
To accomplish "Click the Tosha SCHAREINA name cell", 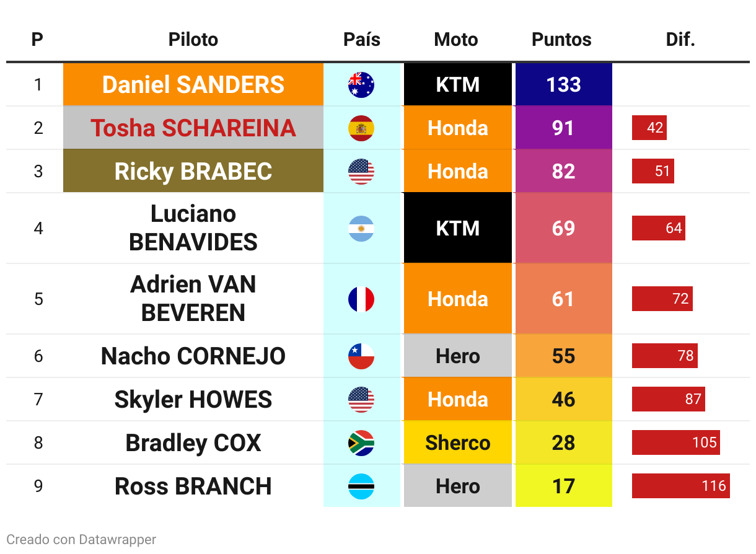I will (193, 128).
